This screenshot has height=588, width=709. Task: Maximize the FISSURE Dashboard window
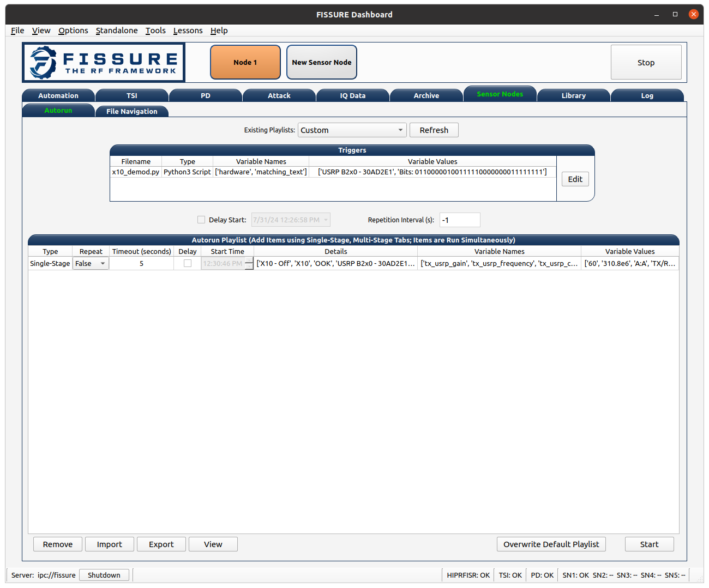[x=675, y=14]
